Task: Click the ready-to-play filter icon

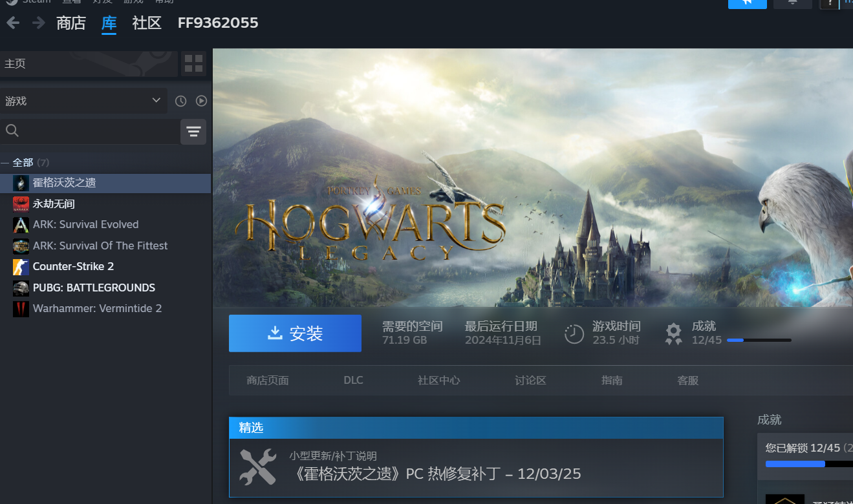Action: click(201, 101)
